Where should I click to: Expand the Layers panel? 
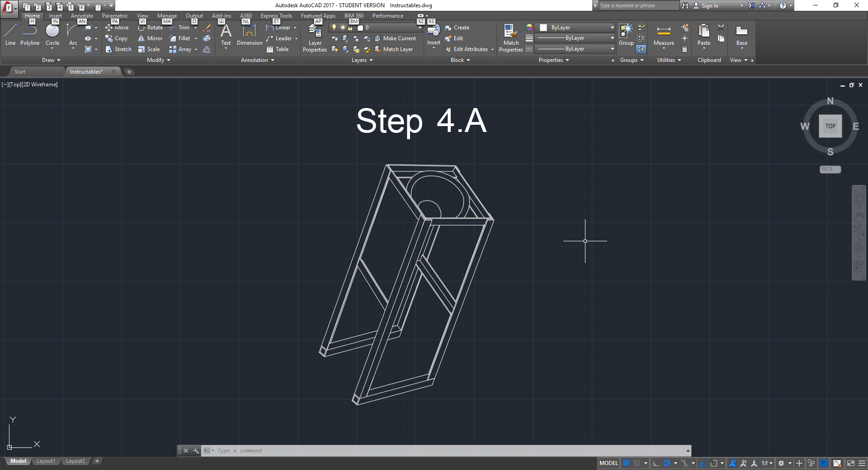coord(362,60)
